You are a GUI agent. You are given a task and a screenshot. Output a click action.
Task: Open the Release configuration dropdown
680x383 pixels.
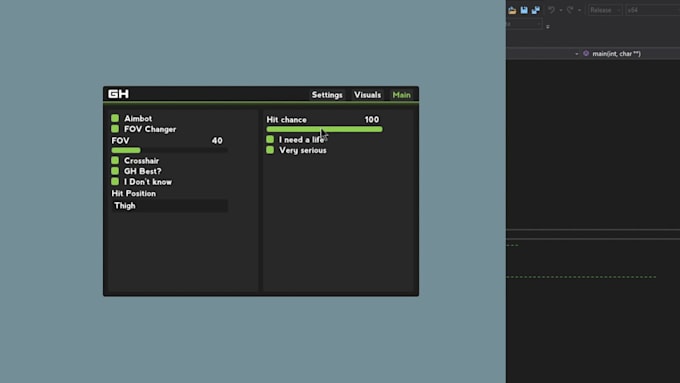point(605,10)
